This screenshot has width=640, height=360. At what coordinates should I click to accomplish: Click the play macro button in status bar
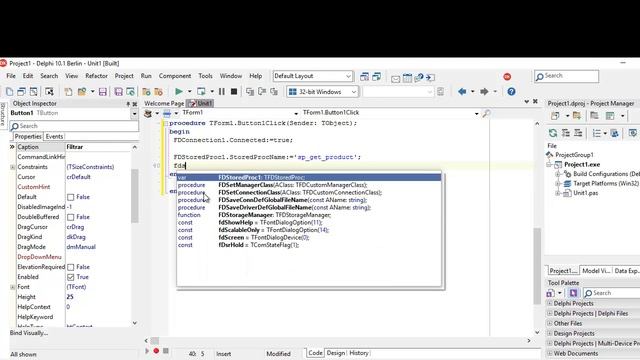(147, 351)
